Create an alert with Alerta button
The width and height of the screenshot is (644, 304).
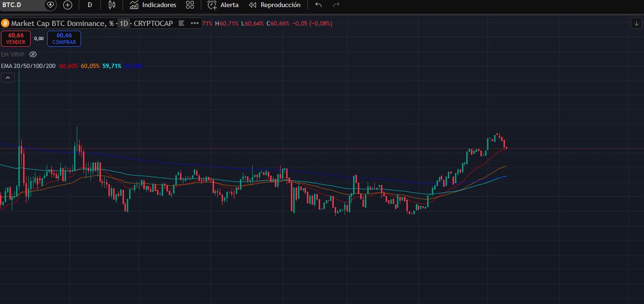[x=223, y=5]
